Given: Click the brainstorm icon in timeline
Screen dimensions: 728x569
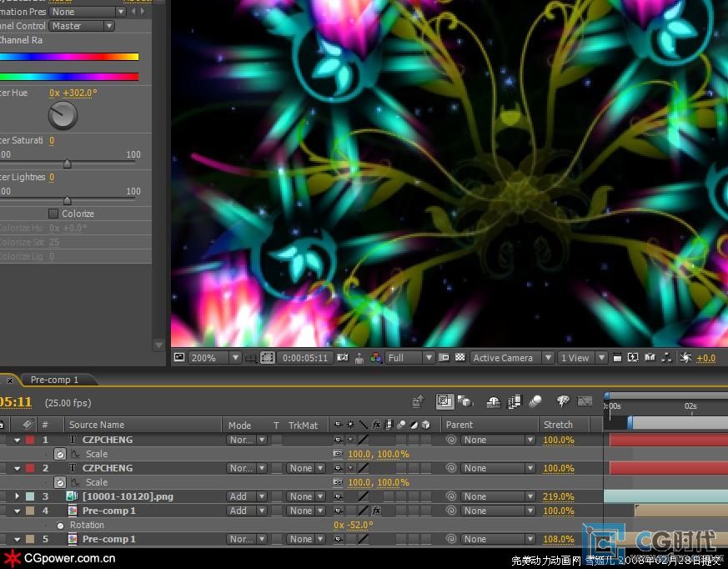Looking at the screenshot, I should (x=563, y=401).
